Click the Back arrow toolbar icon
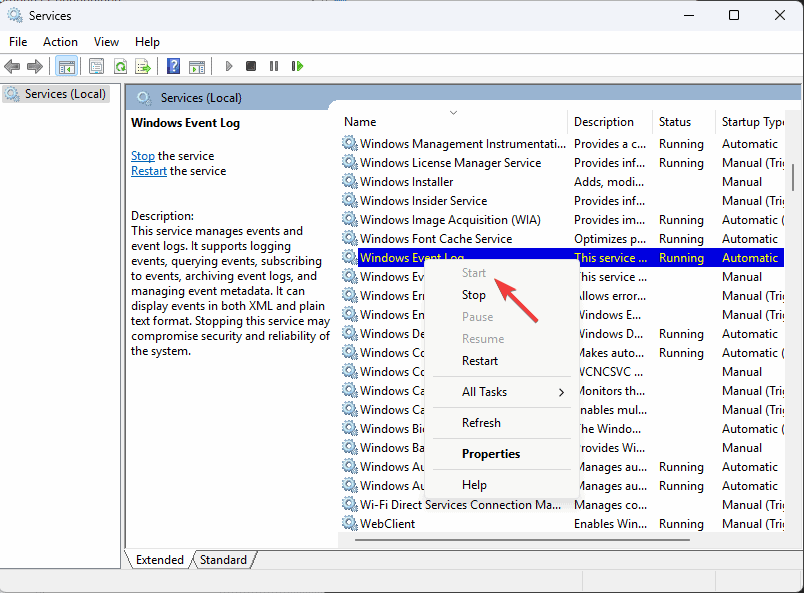Image resolution: width=804 pixels, height=593 pixels. click(12, 66)
